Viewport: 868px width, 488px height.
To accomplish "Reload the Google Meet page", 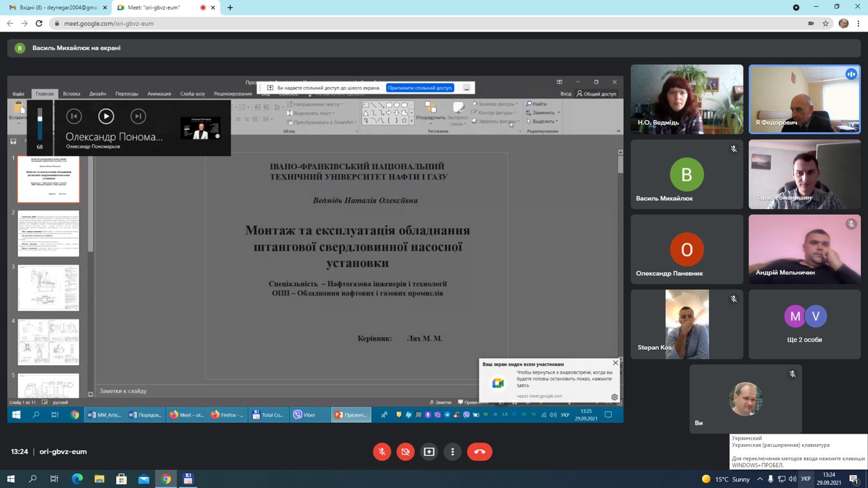I will coord(39,23).
